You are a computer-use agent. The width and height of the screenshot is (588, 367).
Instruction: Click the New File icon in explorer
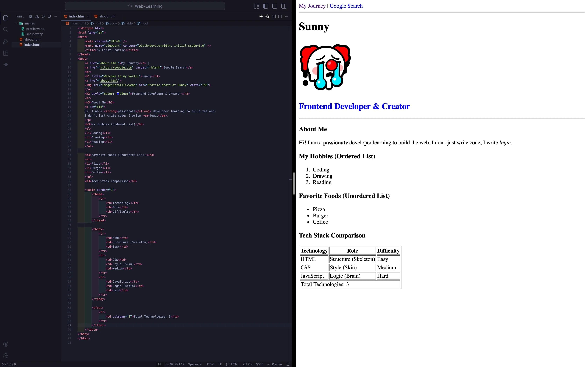(x=31, y=16)
